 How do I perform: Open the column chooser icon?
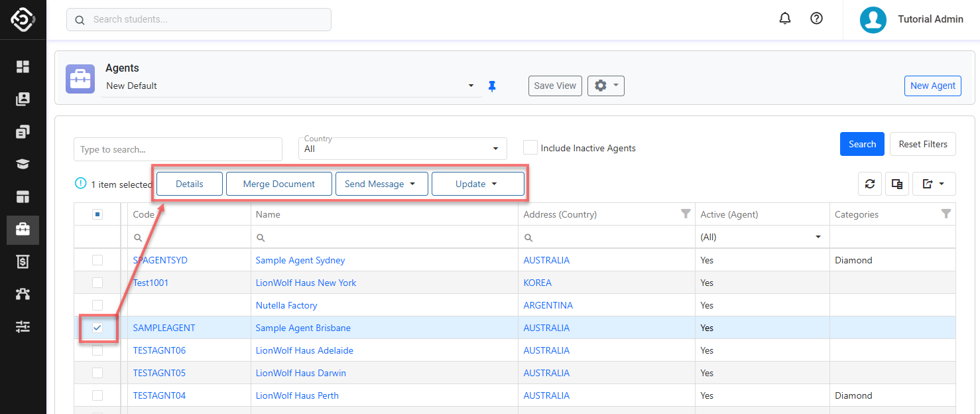tap(896, 184)
